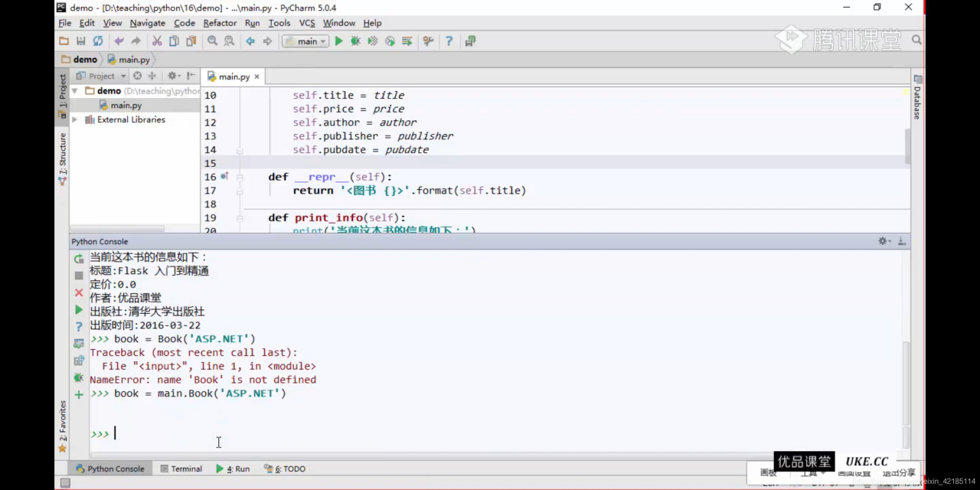
Task: Click the rightmost toolbar tasks icon
Action: [470, 41]
